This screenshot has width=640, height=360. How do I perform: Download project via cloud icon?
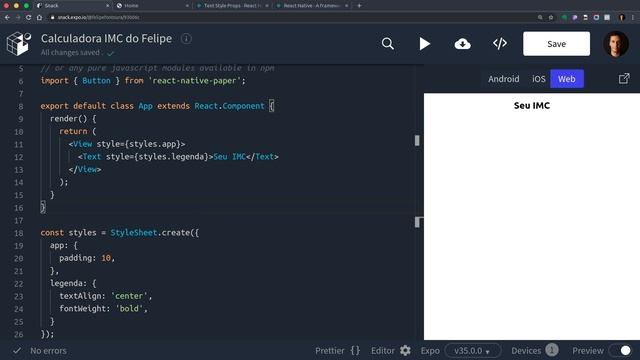pyautogui.click(x=462, y=44)
